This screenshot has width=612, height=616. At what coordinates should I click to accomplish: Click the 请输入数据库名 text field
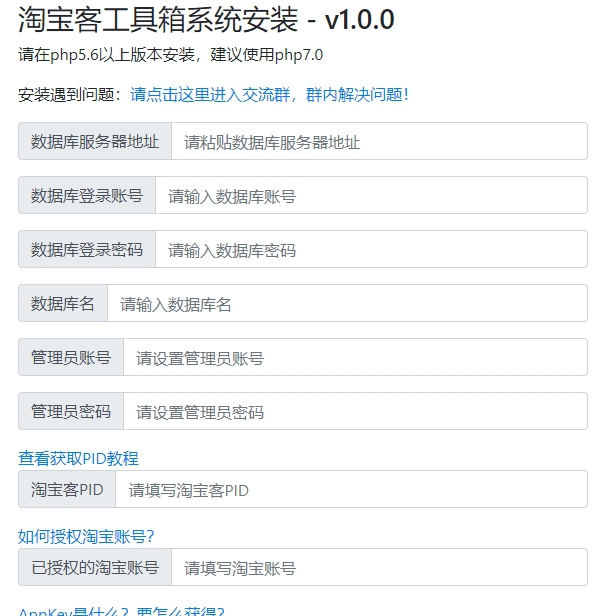(x=346, y=303)
